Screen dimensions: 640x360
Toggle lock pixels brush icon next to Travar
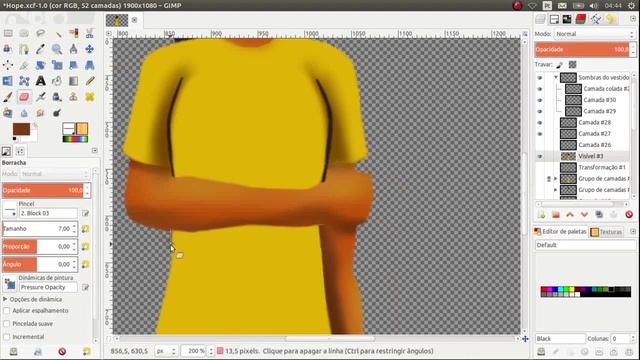560,64
